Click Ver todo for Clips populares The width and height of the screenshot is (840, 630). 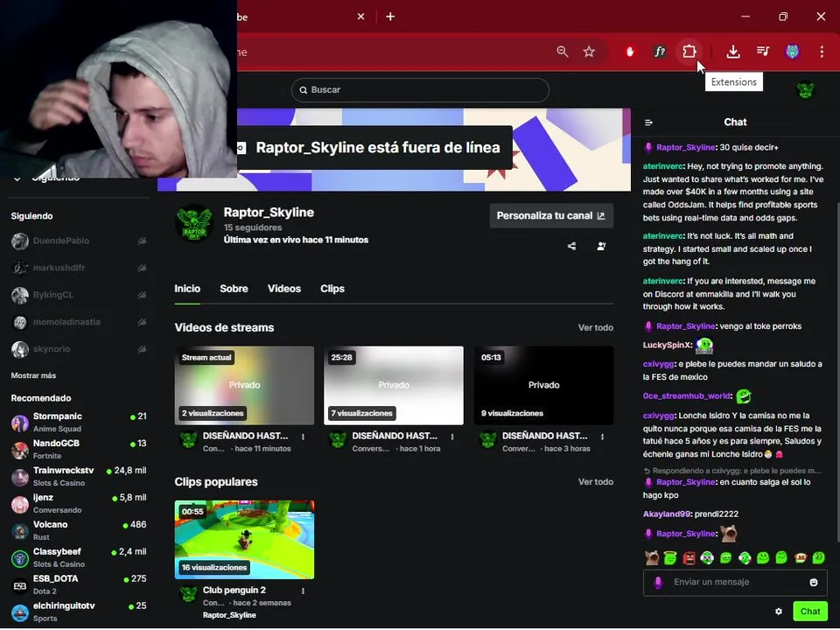595,482
